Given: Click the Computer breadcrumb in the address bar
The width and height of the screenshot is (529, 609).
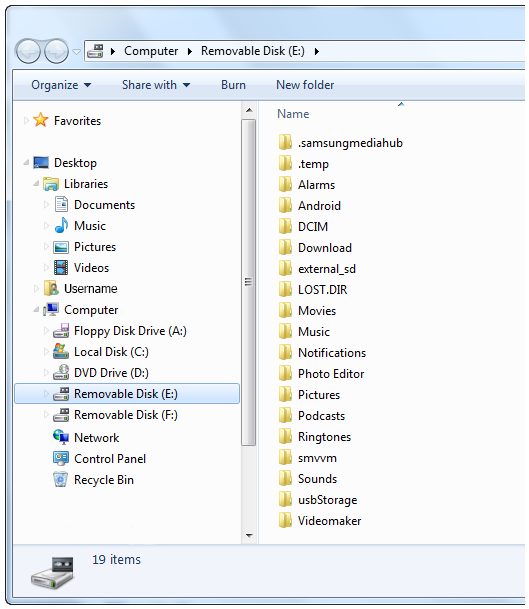Looking at the screenshot, I should pyautogui.click(x=151, y=51).
